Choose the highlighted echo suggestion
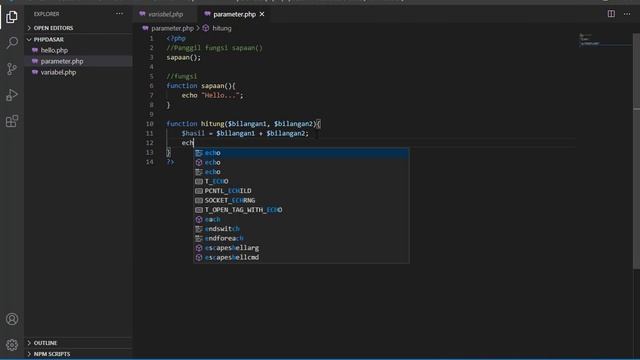Image resolution: width=640 pixels, height=360 pixels. (x=301, y=153)
